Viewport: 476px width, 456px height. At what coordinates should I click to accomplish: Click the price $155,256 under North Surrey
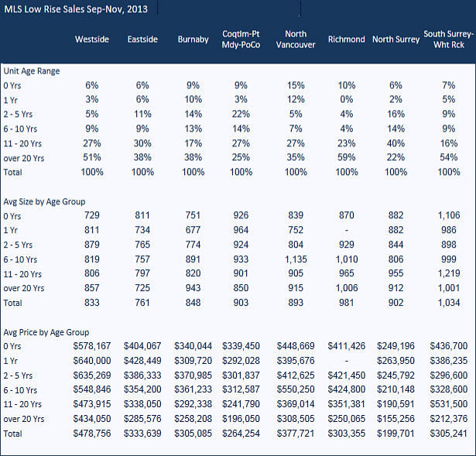396,419
